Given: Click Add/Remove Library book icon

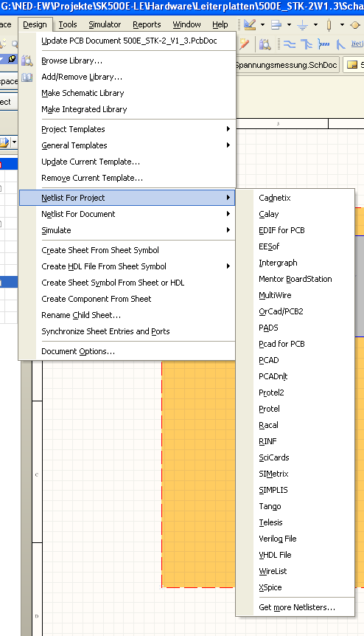Looking at the screenshot, I should click(x=27, y=77).
